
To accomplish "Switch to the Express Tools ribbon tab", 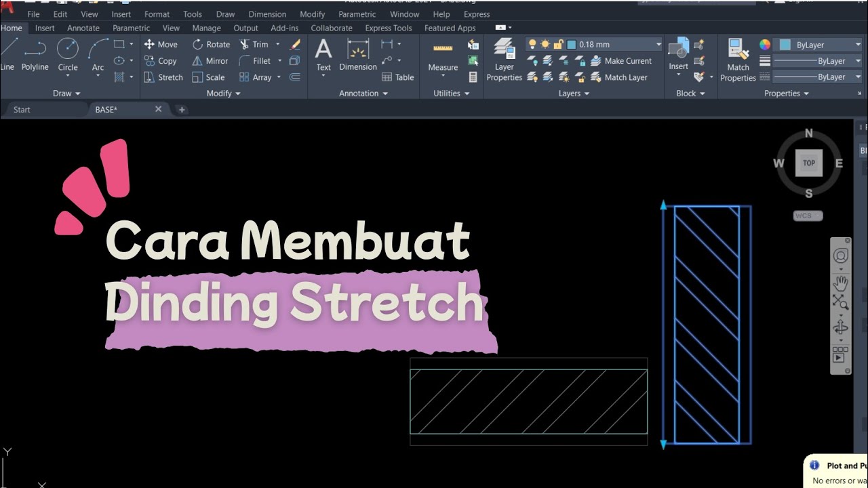I will 389,28.
